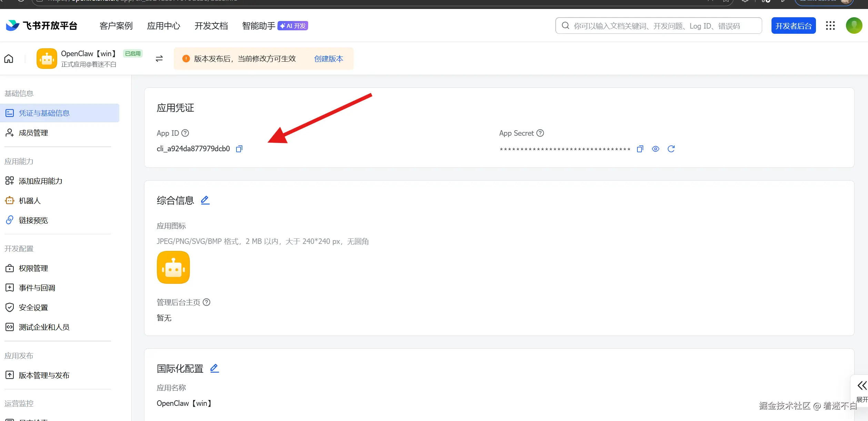The image size is (868, 421).
Task: Open the 开发文档 top menu
Action: [211, 26]
